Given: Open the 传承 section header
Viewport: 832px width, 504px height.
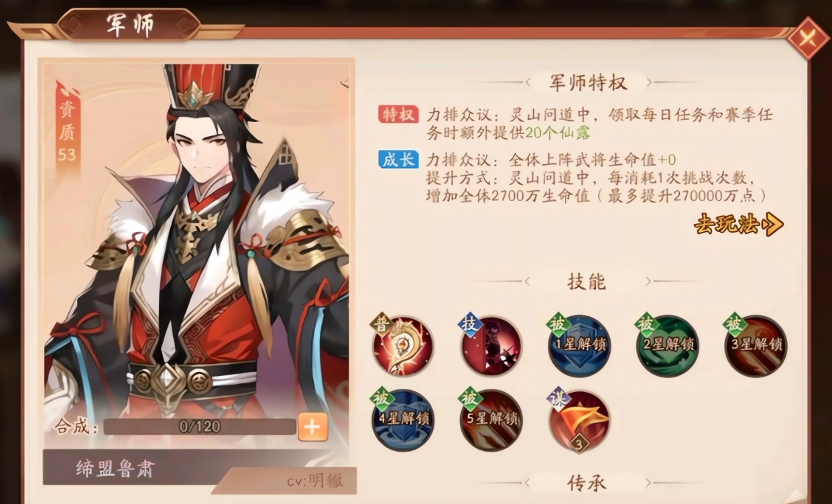Looking at the screenshot, I should tap(587, 482).
